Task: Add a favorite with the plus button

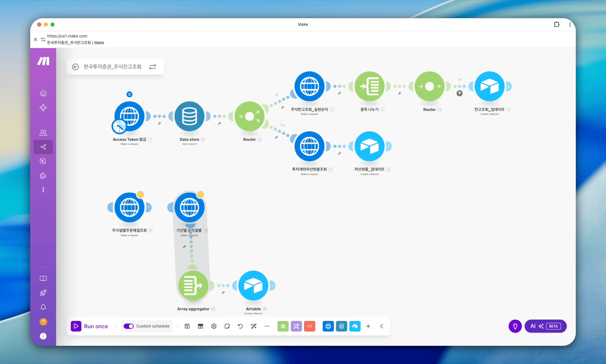Action: (368, 326)
